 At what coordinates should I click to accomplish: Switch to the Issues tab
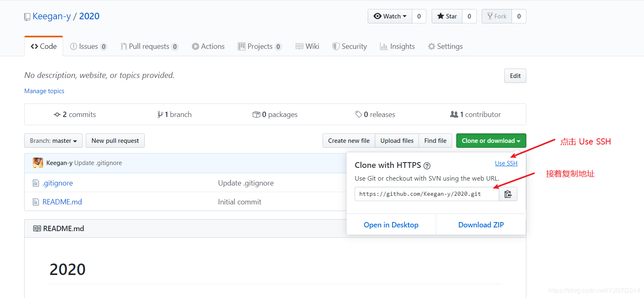tap(88, 46)
